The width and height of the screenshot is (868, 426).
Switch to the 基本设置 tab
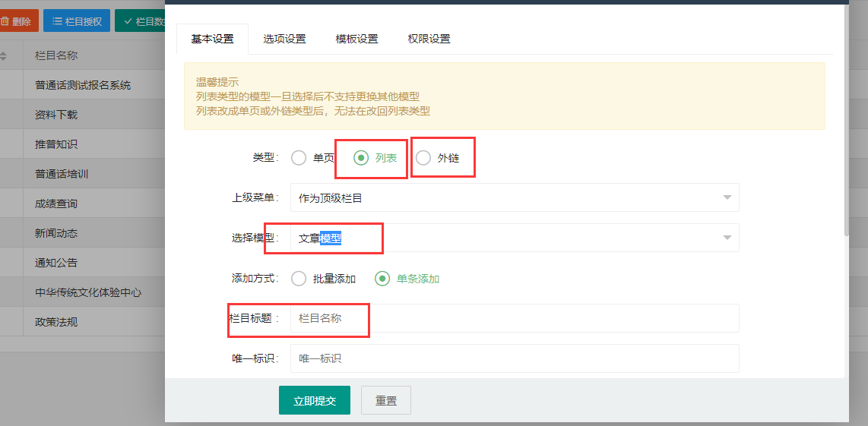coord(212,39)
